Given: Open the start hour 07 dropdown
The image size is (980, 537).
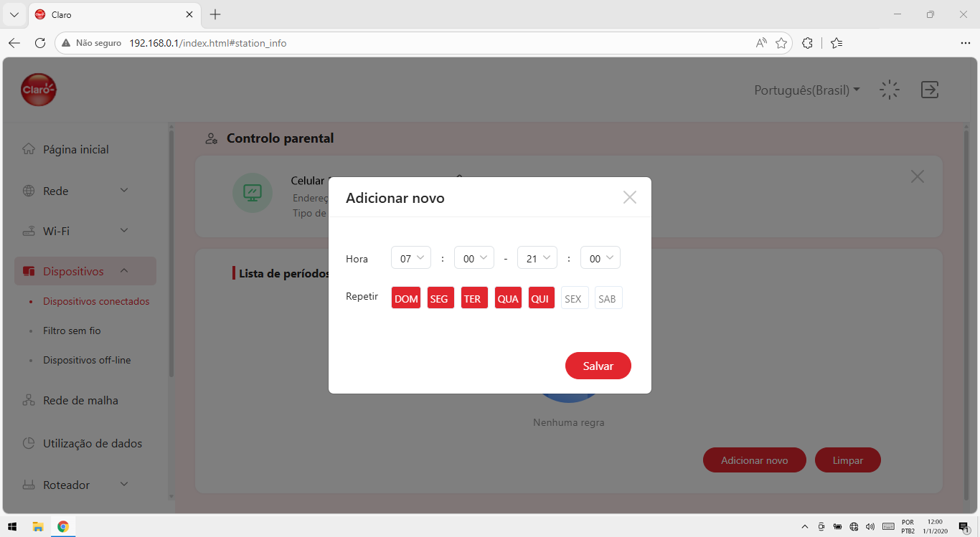Looking at the screenshot, I should (411, 258).
